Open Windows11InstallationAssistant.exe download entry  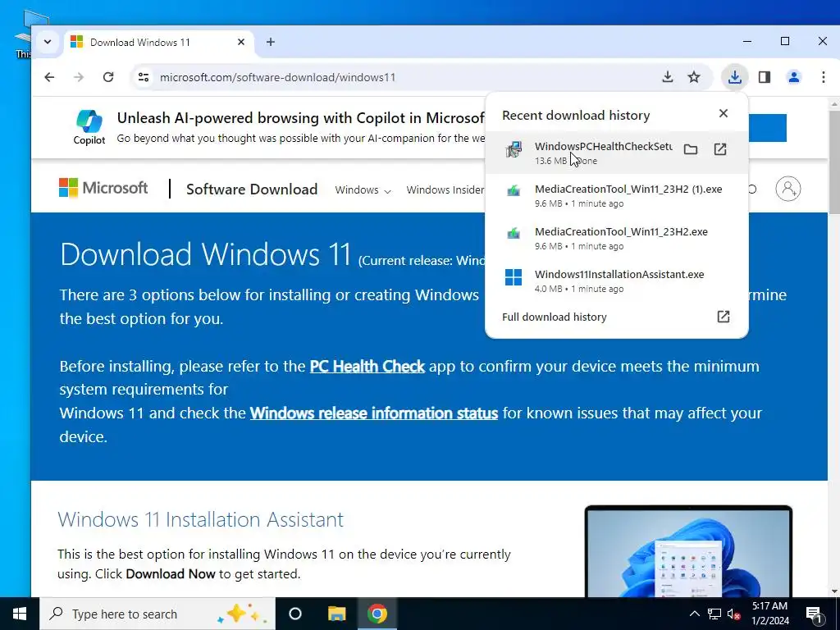pyautogui.click(x=616, y=281)
